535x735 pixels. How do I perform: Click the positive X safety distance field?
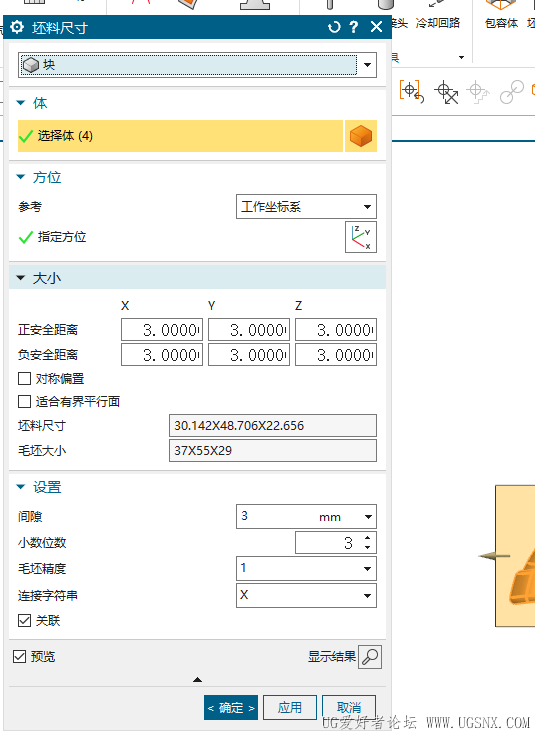[162, 330]
